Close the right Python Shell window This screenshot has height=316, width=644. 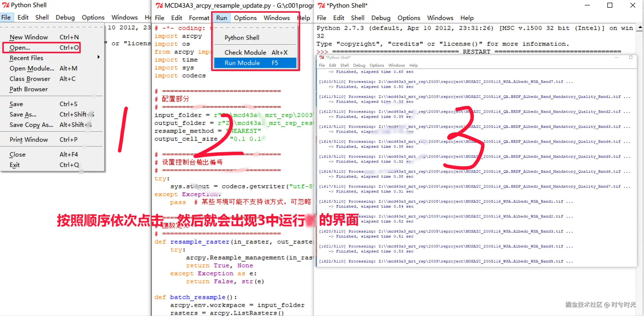[633, 5]
